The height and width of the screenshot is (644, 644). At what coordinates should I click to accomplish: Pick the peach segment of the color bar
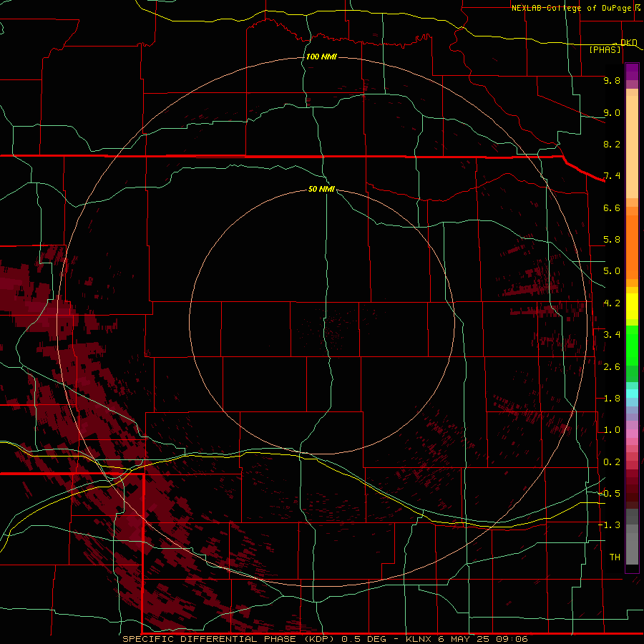(632, 147)
